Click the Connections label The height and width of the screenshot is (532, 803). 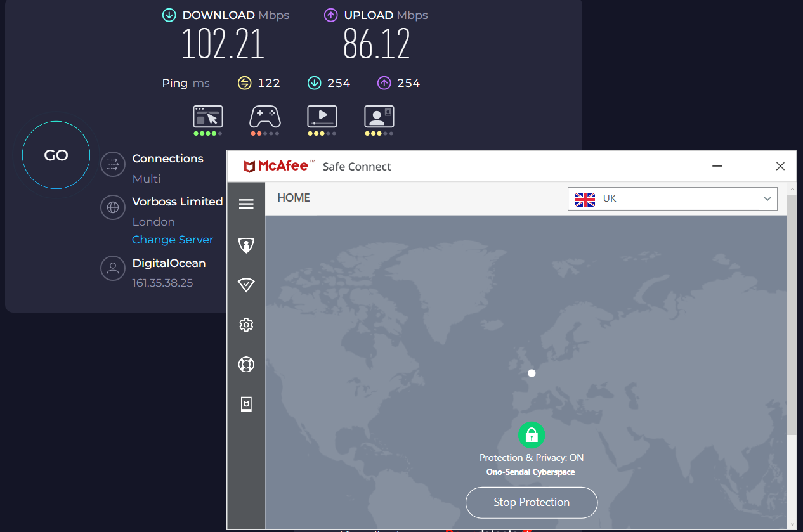pyautogui.click(x=167, y=159)
